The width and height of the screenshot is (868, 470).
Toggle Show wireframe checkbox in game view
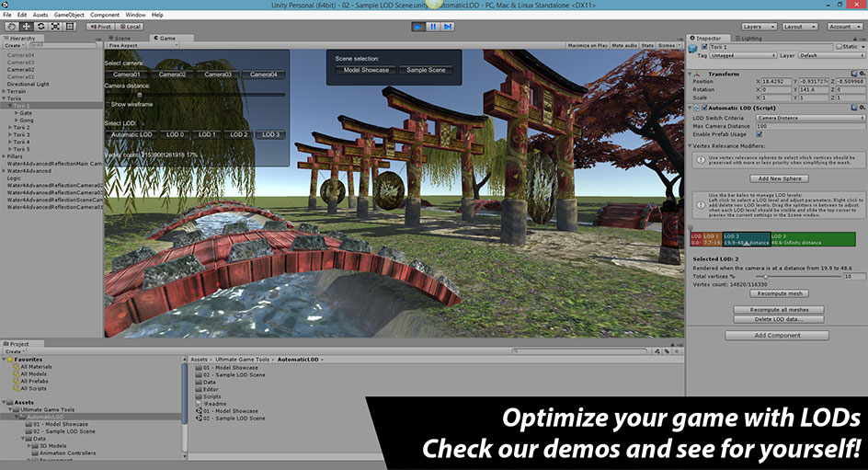point(108,104)
